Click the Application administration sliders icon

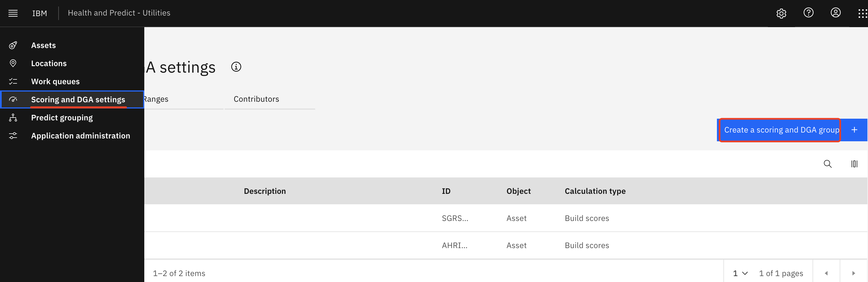click(x=13, y=136)
